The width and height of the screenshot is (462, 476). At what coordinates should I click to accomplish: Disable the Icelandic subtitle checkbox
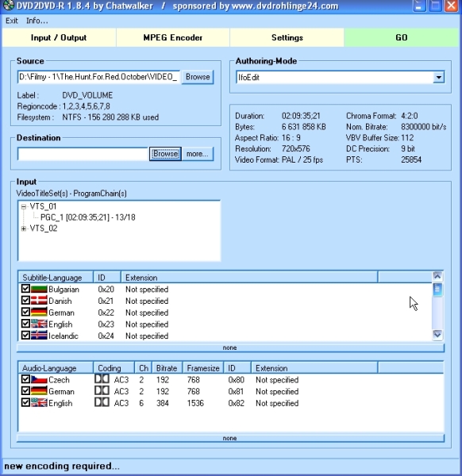pos(25,335)
